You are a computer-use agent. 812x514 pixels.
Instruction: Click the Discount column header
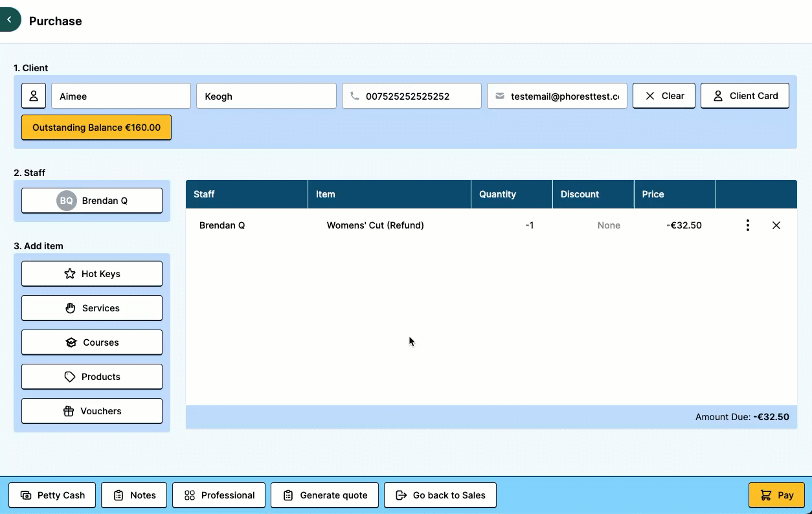click(x=593, y=194)
